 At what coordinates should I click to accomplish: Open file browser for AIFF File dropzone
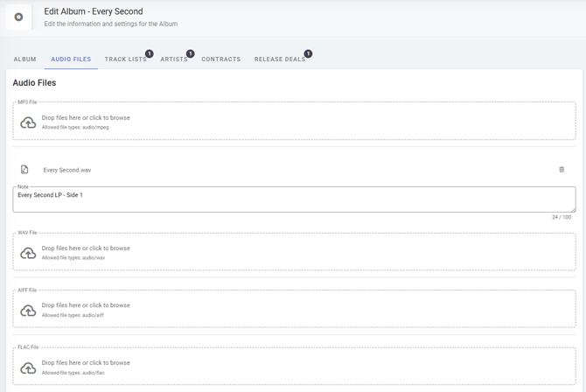(x=86, y=305)
